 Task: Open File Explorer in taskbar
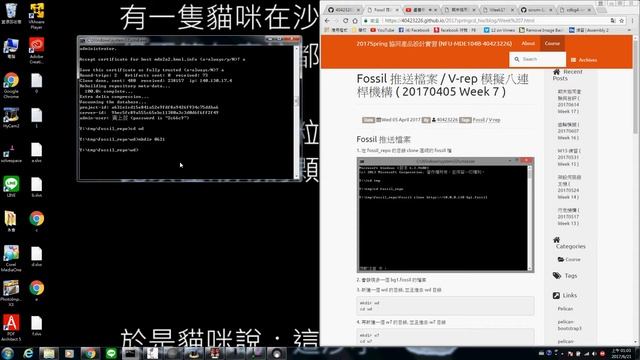[49, 353]
